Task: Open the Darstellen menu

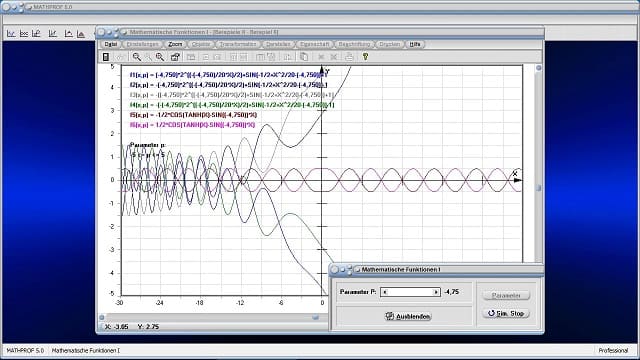Action: click(x=278, y=44)
